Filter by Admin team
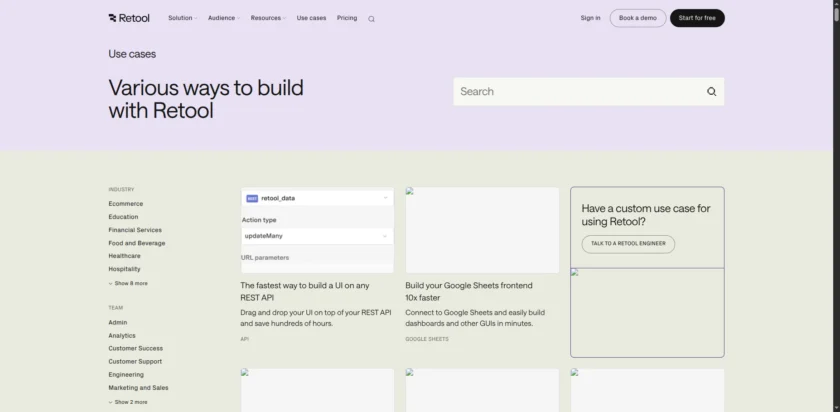Screen dimensions: 840x412 tap(118, 323)
